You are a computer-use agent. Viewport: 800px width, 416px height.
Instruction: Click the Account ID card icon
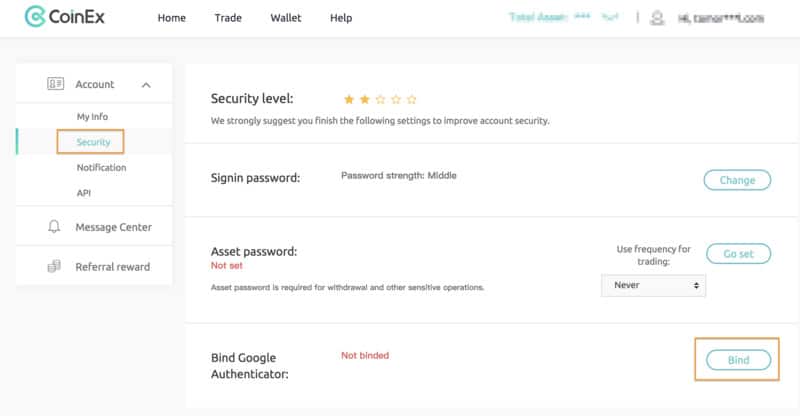[x=55, y=84]
